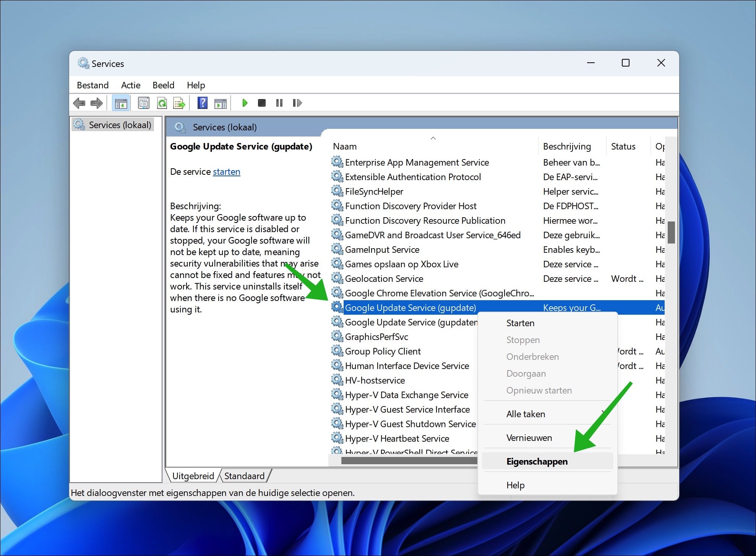Click the Forward navigation arrow
The width and height of the screenshot is (756, 556).
click(x=96, y=102)
